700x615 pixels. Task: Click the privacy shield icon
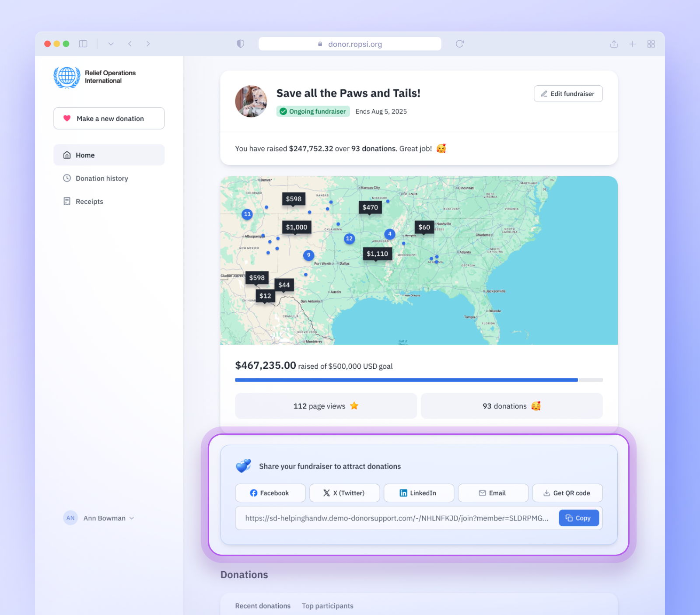240,44
